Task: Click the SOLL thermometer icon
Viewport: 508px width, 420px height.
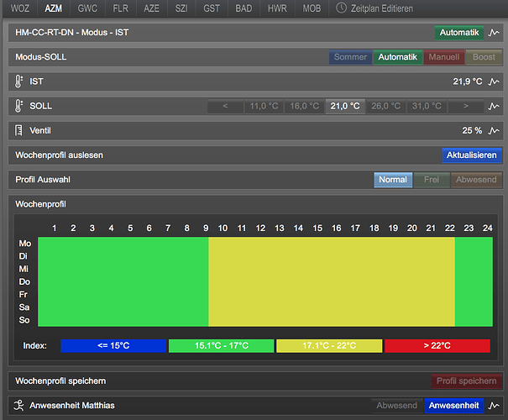Action: 18,106
